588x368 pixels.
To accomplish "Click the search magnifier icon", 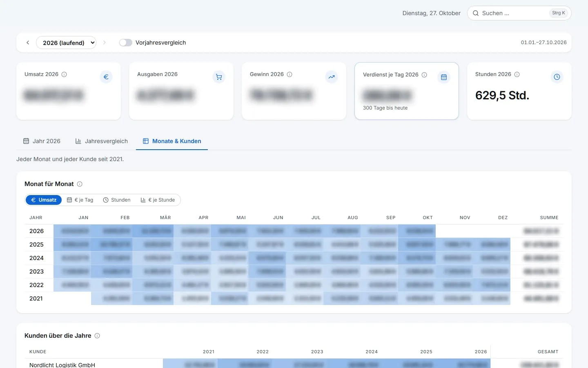I will pos(476,13).
